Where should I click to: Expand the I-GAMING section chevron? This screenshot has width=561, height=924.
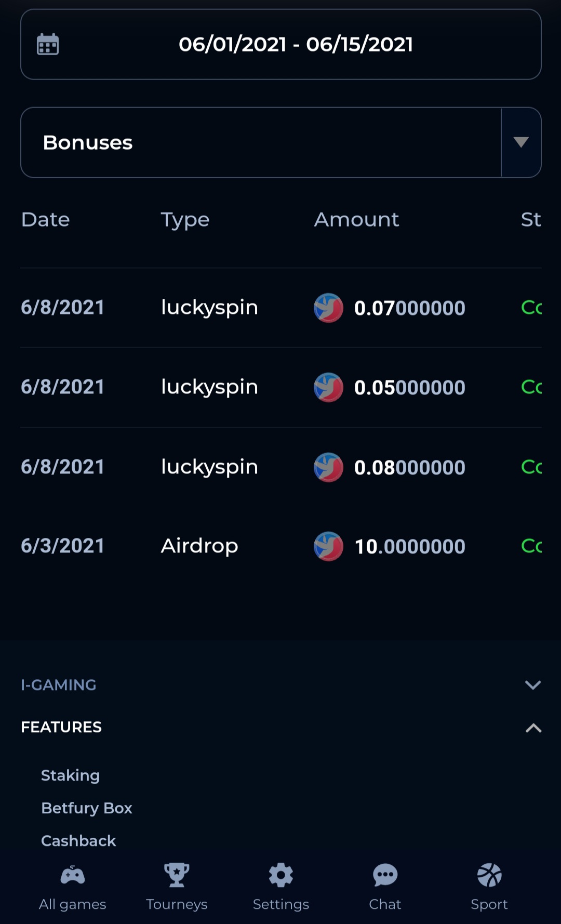point(533,685)
